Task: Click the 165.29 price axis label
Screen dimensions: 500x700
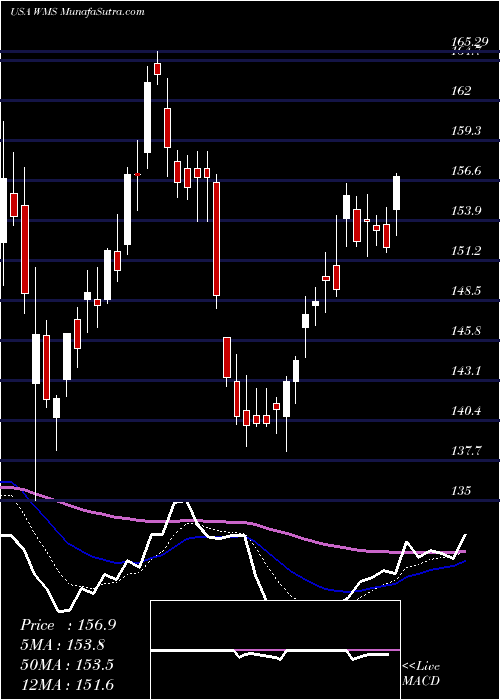Action: [469, 42]
